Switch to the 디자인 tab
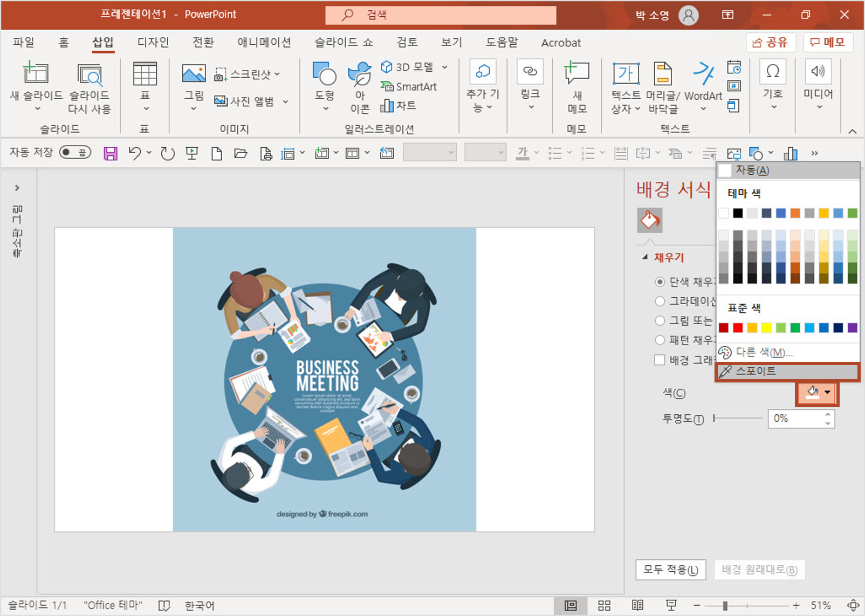This screenshot has height=616, width=865. point(153,43)
